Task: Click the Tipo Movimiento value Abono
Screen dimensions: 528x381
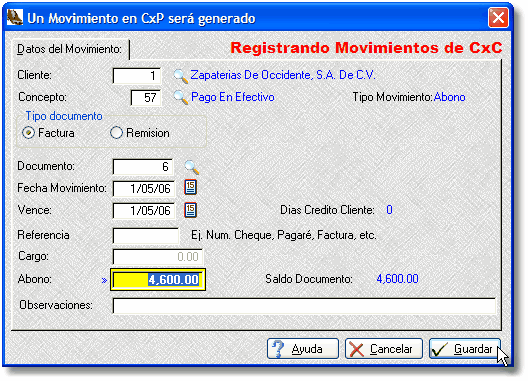Action: [x=450, y=97]
